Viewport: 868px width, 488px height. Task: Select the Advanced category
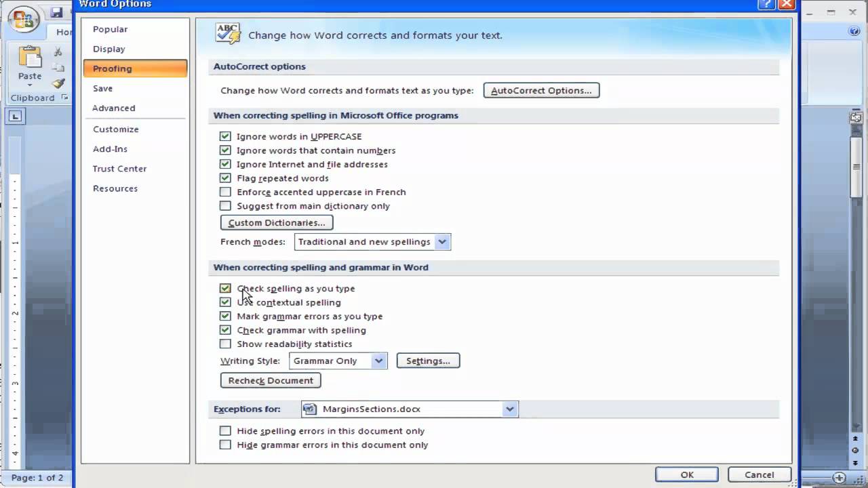coord(134,108)
